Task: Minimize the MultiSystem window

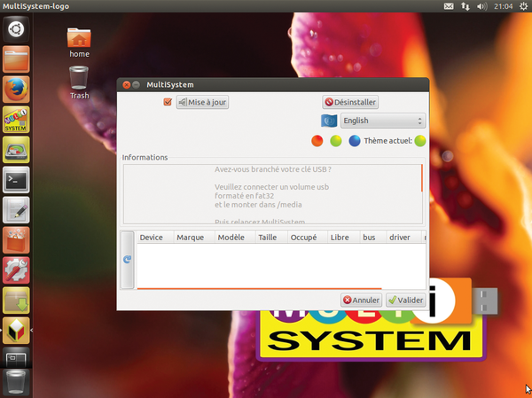Action: [x=136, y=85]
